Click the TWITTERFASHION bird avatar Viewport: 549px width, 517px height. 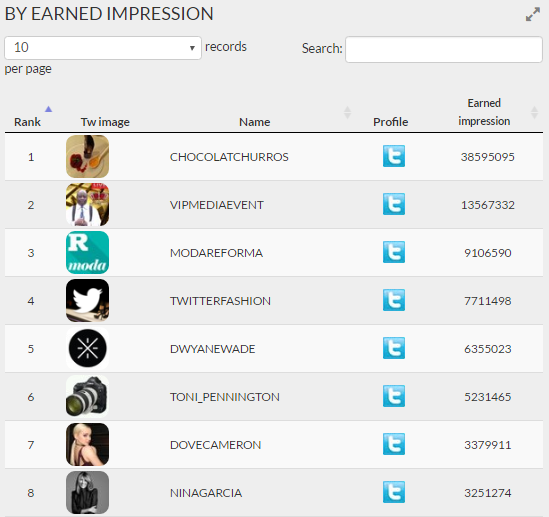(x=88, y=300)
